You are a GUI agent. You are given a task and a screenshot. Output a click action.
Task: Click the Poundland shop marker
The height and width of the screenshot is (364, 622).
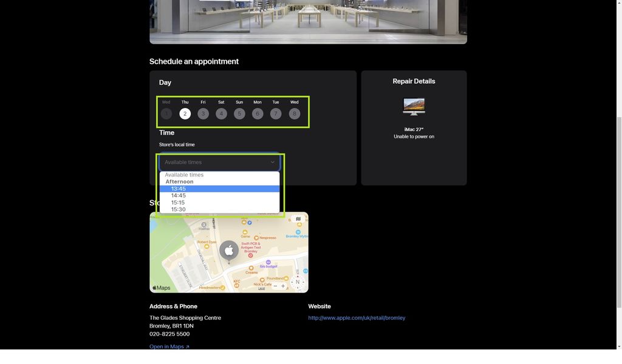pyautogui.click(x=286, y=278)
